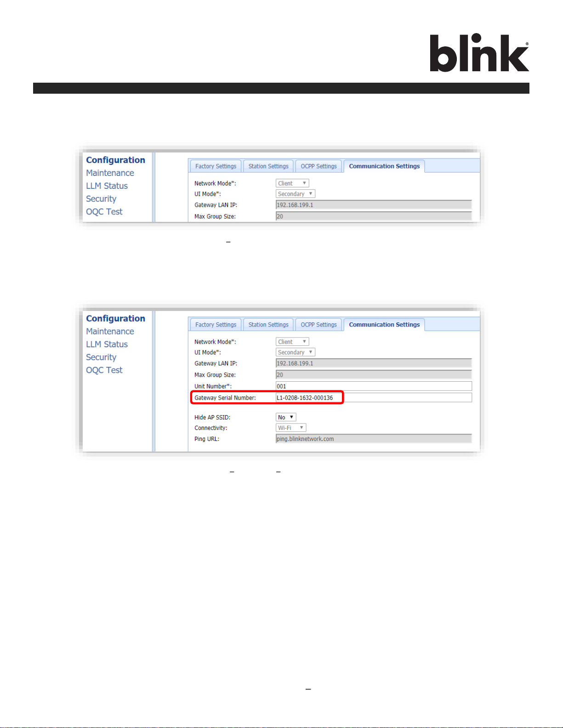This screenshot has height=728, width=563.
Task: Click the 'Unit Number*:' label
Action: (x=213, y=386)
